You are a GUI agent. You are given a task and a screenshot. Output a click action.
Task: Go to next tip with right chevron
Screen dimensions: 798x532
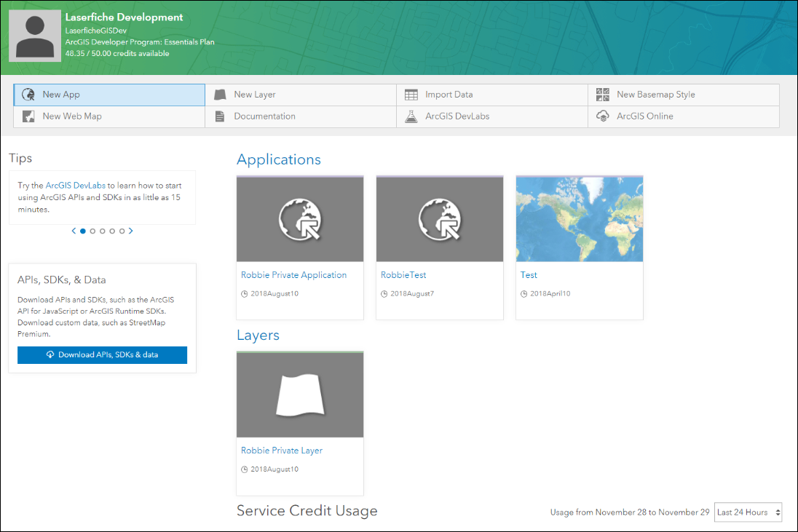click(x=131, y=231)
